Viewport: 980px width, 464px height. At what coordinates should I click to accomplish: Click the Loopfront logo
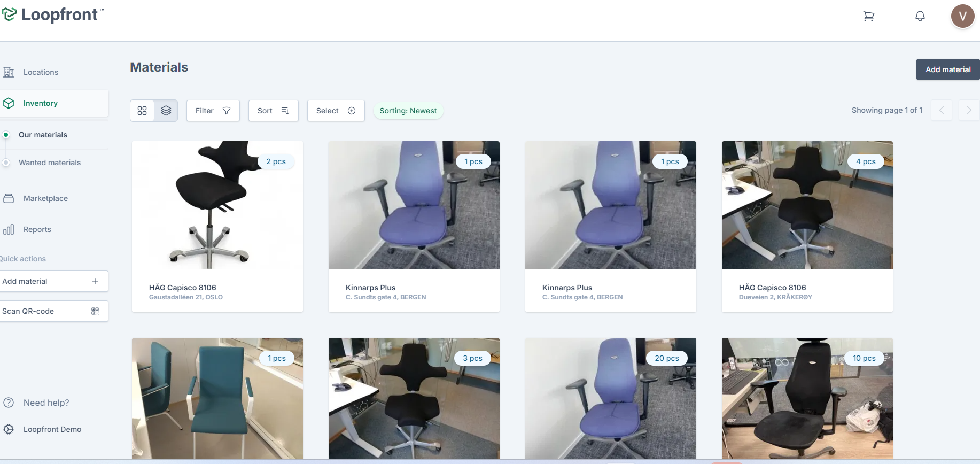[52, 14]
